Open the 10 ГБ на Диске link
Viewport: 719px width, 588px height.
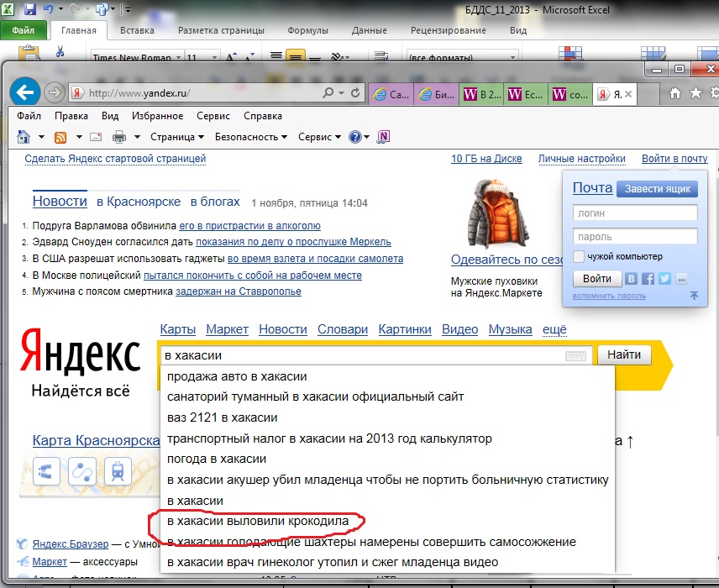point(486,159)
